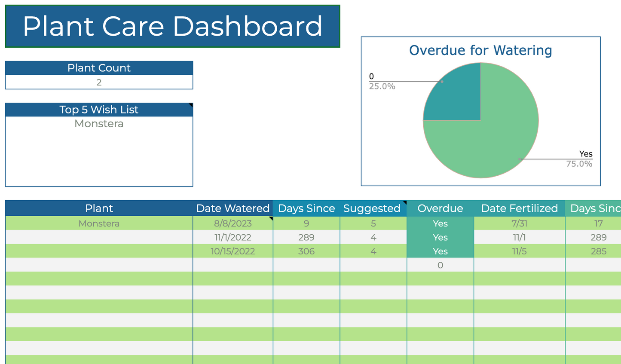Select the Plant column header
The image size is (621, 364).
(x=99, y=208)
